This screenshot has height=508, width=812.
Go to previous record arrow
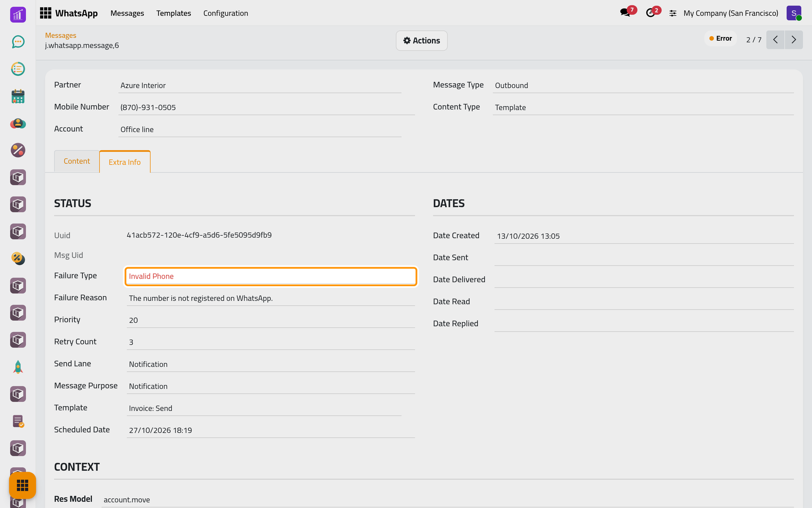[x=775, y=40]
